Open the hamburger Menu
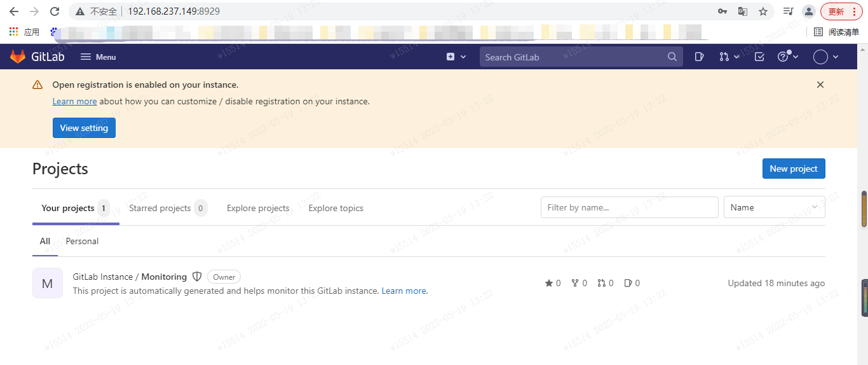Screen dimensions: 868x365 click(98, 57)
